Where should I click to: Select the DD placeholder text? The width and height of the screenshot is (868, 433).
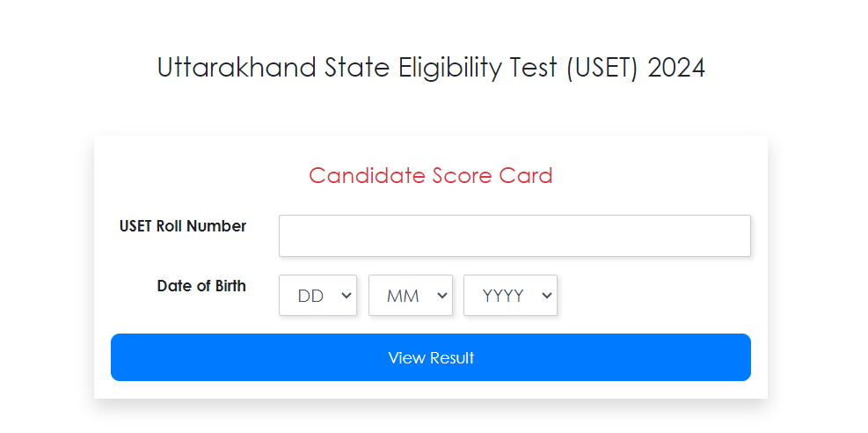coord(310,297)
